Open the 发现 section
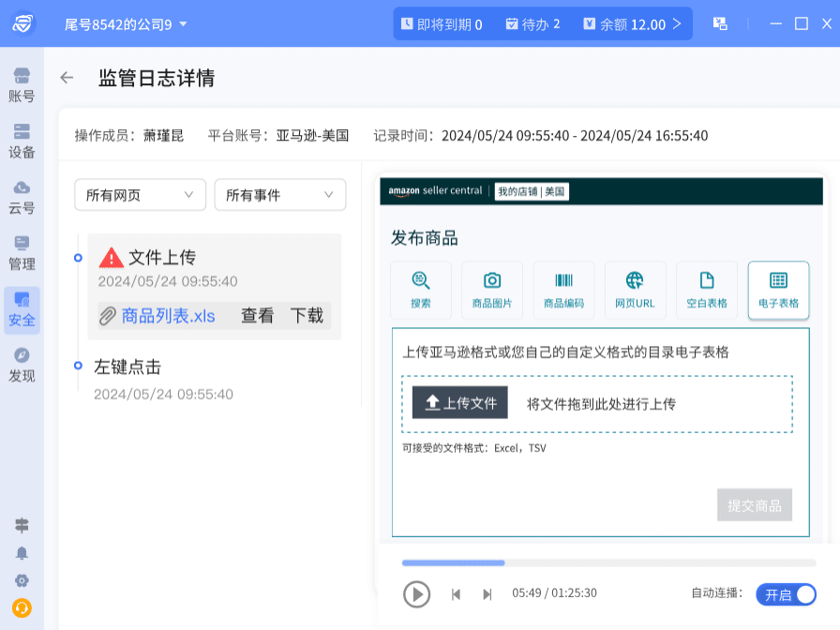 click(22, 364)
